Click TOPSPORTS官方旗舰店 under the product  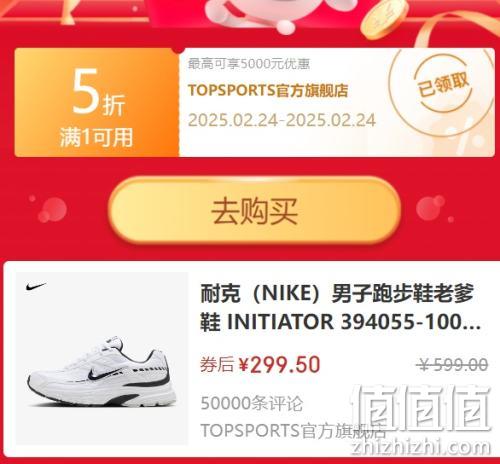[x=293, y=430]
